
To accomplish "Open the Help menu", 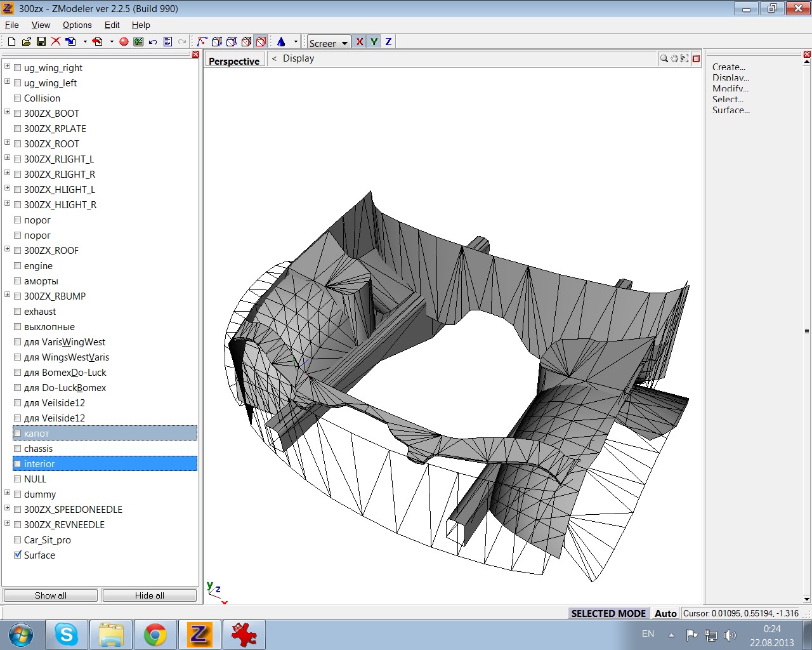I will coord(141,25).
